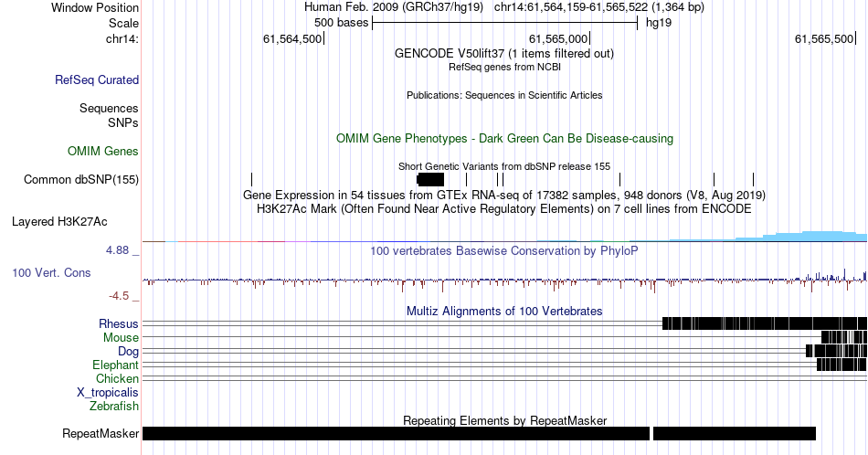
Task: Click the GTEx Gene Expression track title
Action: click(504, 195)
